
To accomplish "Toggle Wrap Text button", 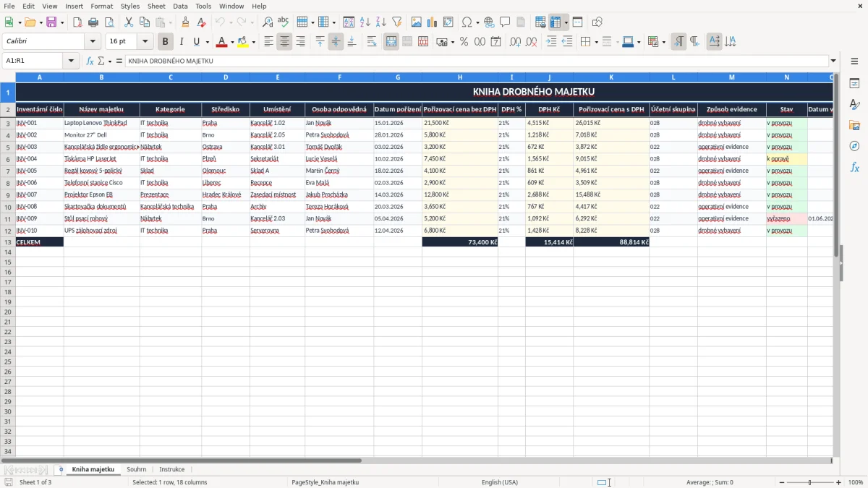I will 372,42.
